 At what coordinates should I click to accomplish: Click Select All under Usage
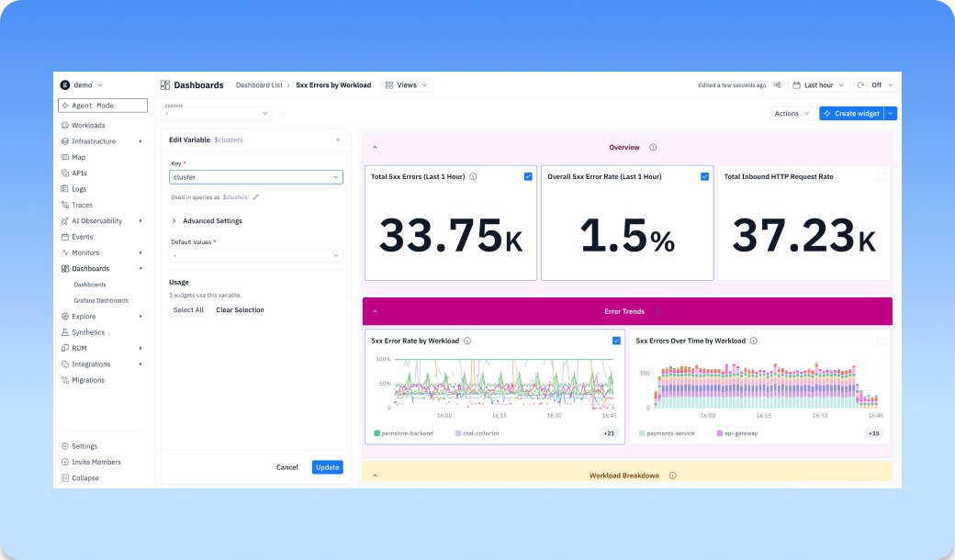[188, 309]
